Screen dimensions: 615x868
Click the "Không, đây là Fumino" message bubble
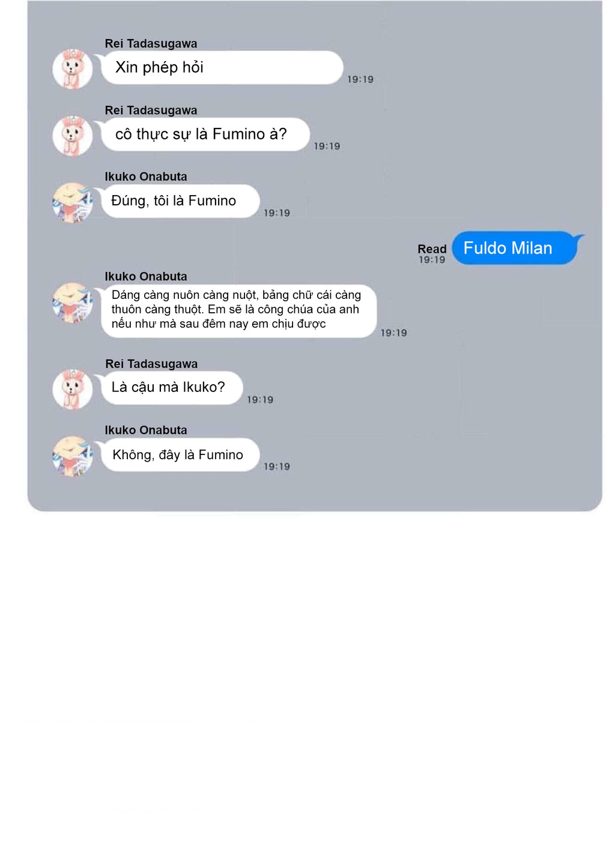click(180, 454)
